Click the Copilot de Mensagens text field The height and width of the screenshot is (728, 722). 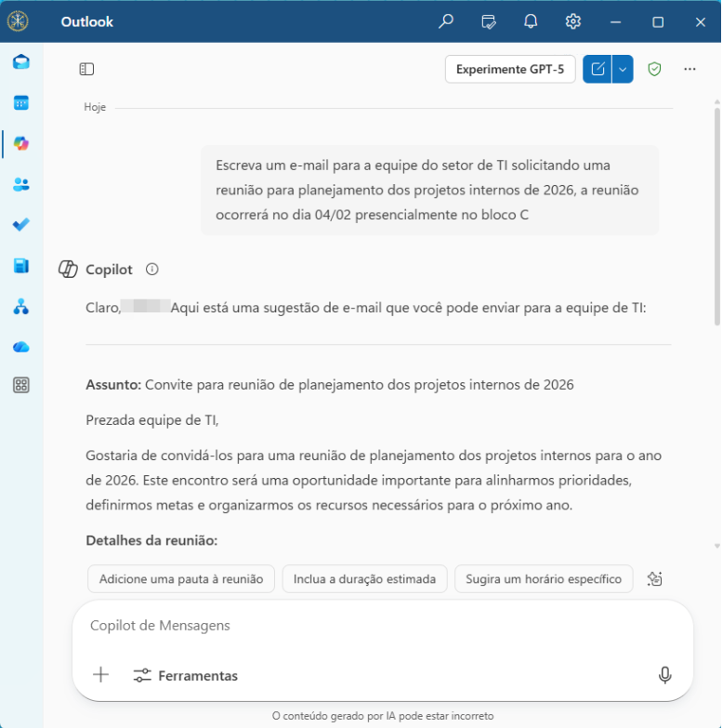click(372, 626)
